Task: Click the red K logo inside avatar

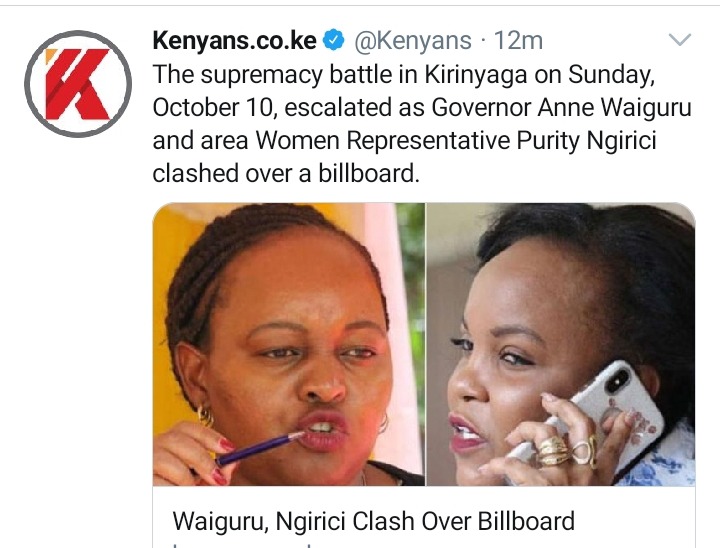Action: point(78,84)
